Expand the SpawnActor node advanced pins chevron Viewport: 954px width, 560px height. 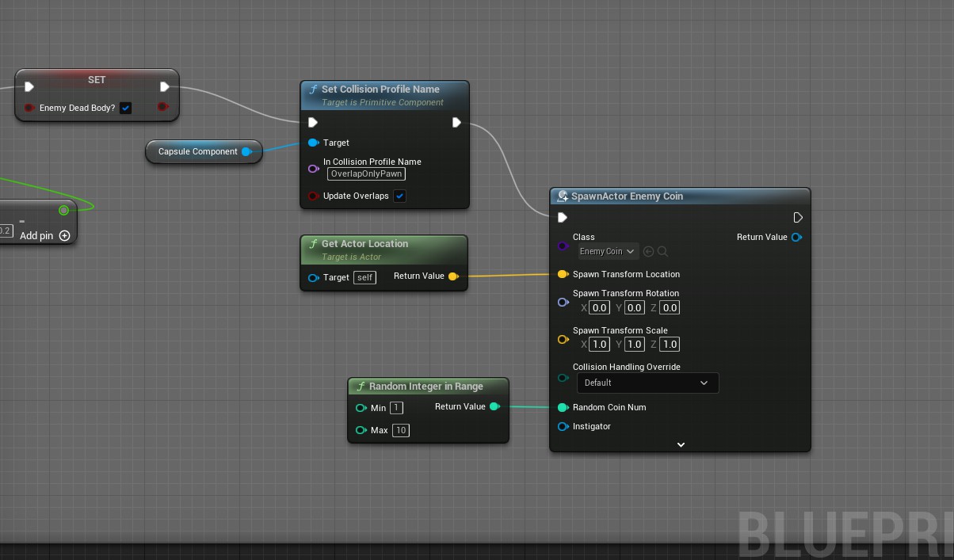[681, 445]
